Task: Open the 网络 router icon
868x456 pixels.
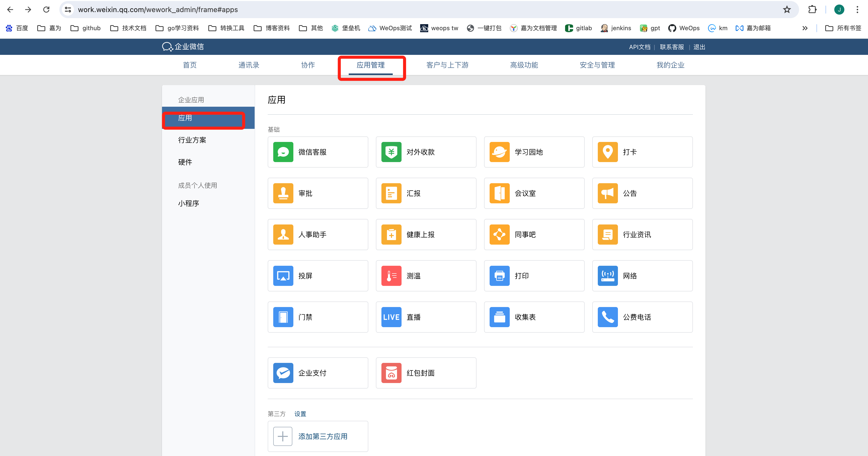Action: 608,276
